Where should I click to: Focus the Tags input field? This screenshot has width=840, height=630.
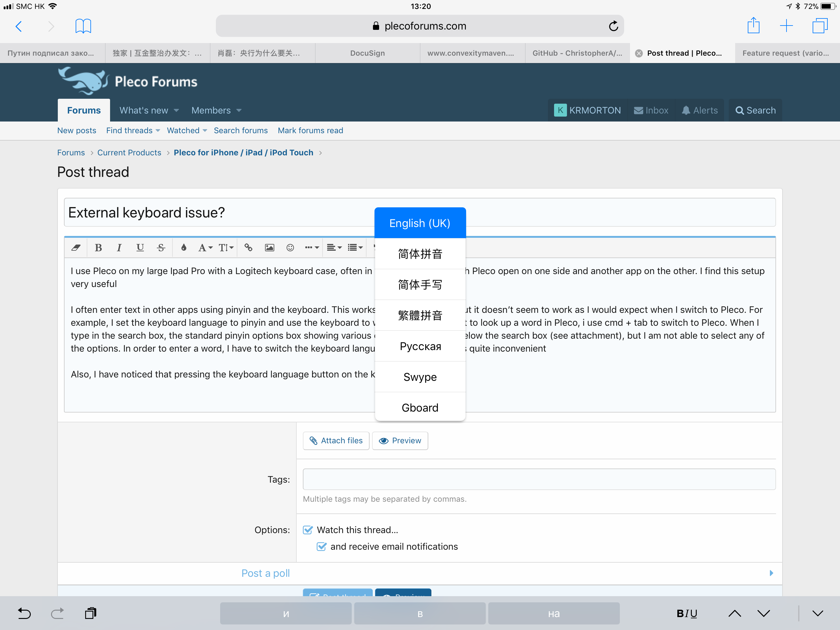(539, 479)
